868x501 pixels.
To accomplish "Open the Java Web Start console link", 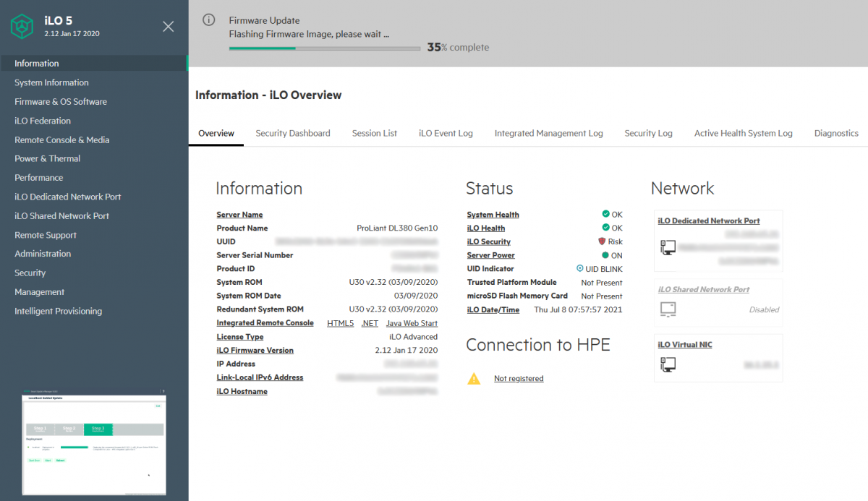I will [x=411, y=323].
